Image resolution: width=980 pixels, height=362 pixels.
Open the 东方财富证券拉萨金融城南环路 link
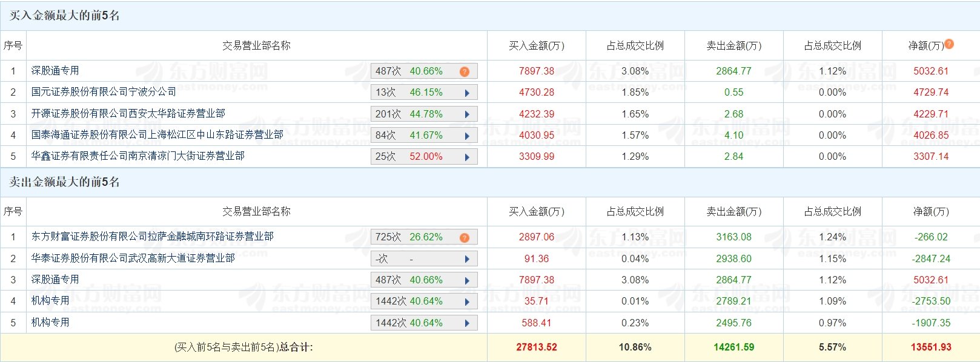[x=152, y=237]
